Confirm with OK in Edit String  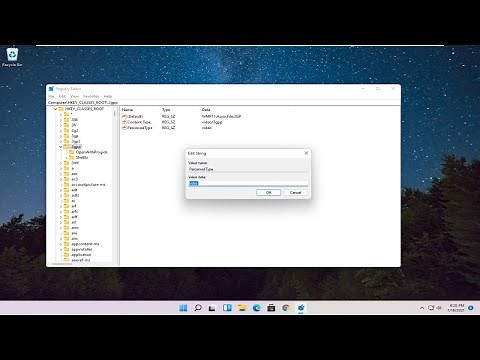click(268, 193)
